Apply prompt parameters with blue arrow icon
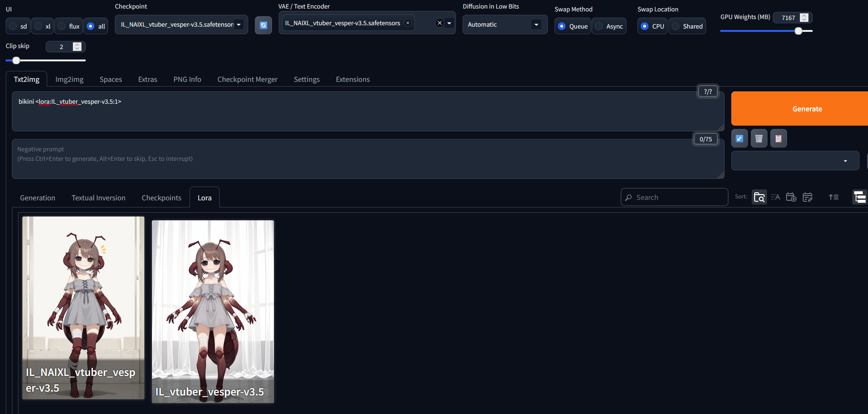 pyautogui.click(x=739, y=138)
